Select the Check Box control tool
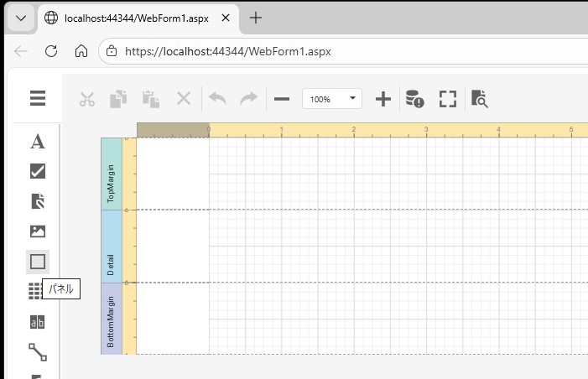588x379 pixels. 38,171
